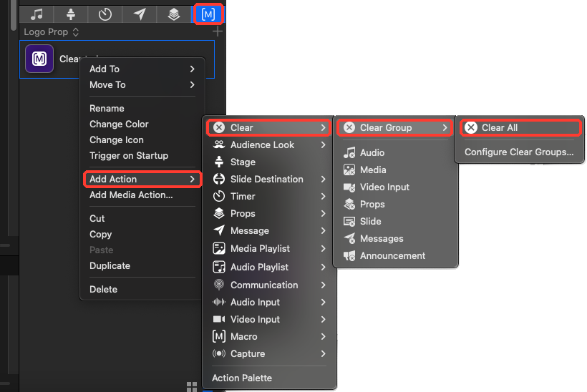Image resolution: width=587 pixels, height=392 pixels.
Task: Choose Delete in the context menu
Action: [x=142, y=289]
